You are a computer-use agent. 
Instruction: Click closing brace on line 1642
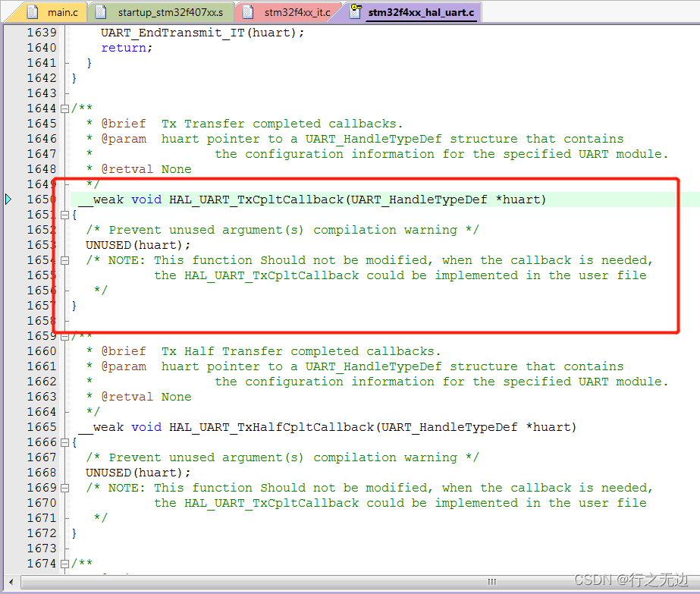74,78
